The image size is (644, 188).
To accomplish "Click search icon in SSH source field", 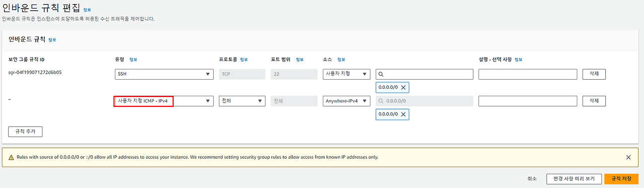I will click(x=381, y=74).
